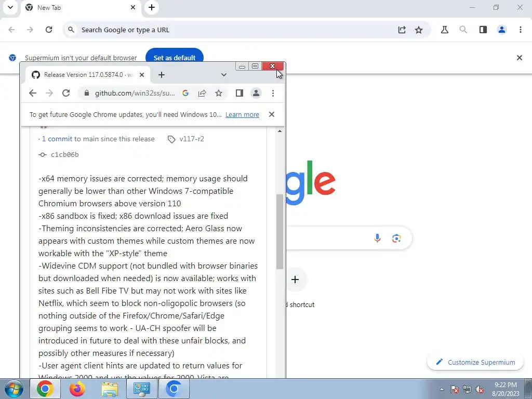Dismiss the default browser infobar
532x399 pixels.
[x=520, y=58]
